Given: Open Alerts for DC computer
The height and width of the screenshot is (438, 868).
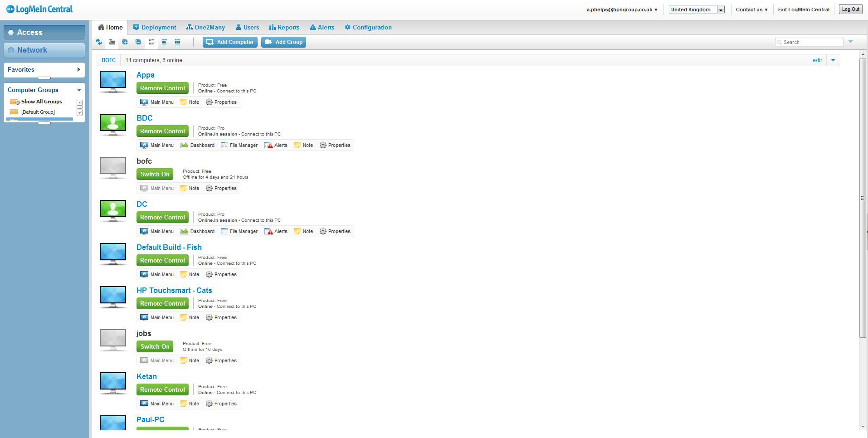Looking at the screenshot, I should tap(276, 231).
